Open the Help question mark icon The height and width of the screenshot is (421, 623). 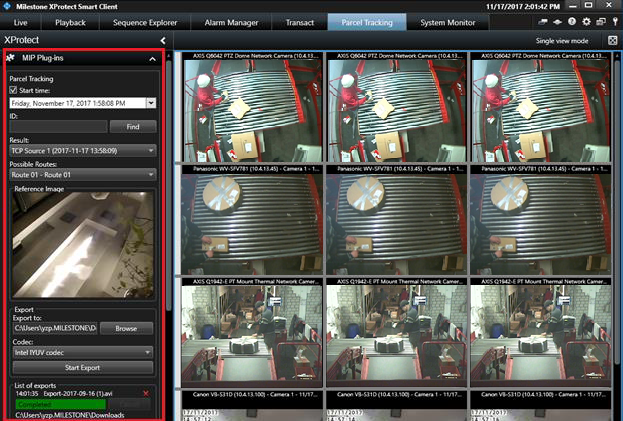(572, 22)
